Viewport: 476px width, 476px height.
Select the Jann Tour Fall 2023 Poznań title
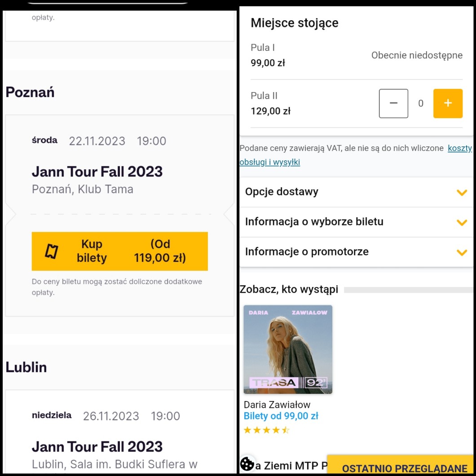point(97,172)
